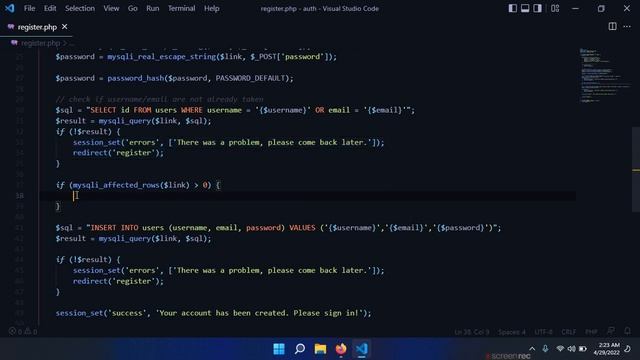The height and width of the screenshot is (360, 640).
Task: Open the notifications bell
Action: (x=627, y=331)
